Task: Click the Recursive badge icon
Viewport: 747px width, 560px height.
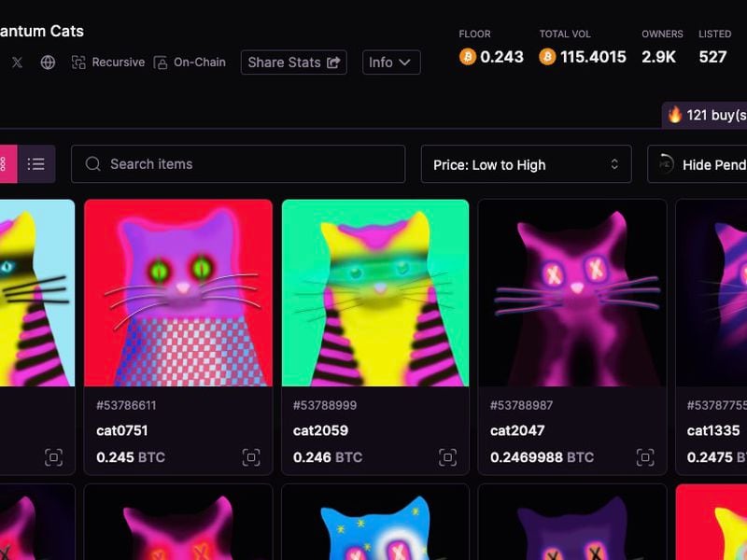Action: click(77, 63)
